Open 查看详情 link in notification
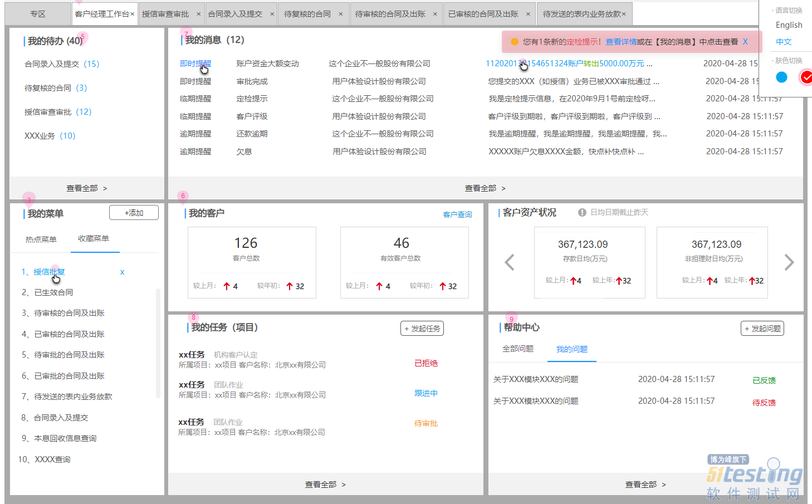Image resolution: width=812 pixels, height=504 pixels. [x=621, y=42]
